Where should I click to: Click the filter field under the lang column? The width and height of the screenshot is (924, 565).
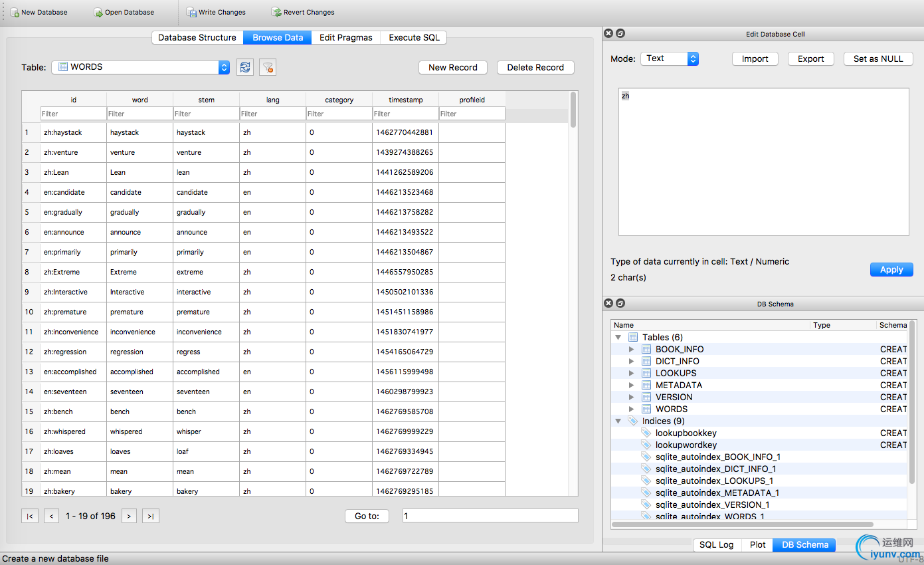coord(272,114)
